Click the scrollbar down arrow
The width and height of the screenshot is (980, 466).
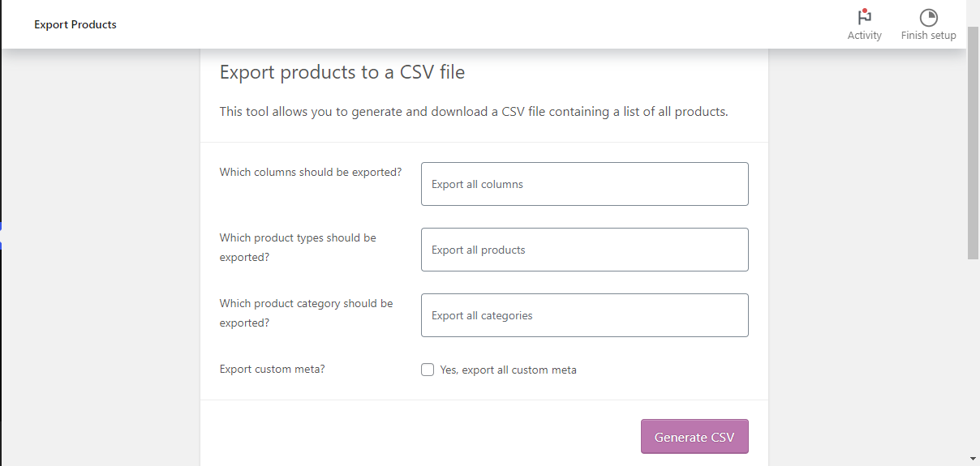point(973,459)
